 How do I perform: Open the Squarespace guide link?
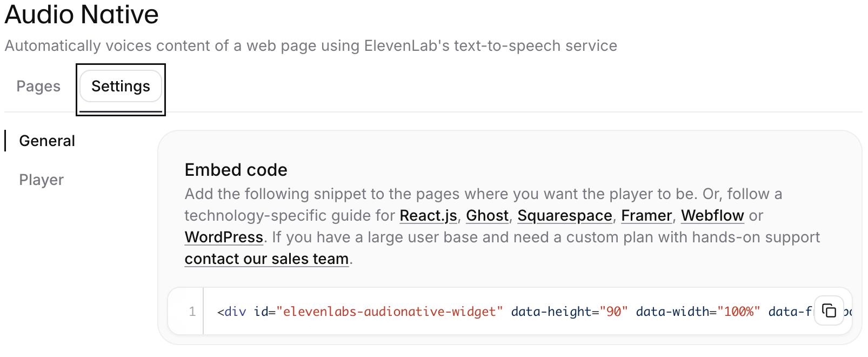[565, 216]
